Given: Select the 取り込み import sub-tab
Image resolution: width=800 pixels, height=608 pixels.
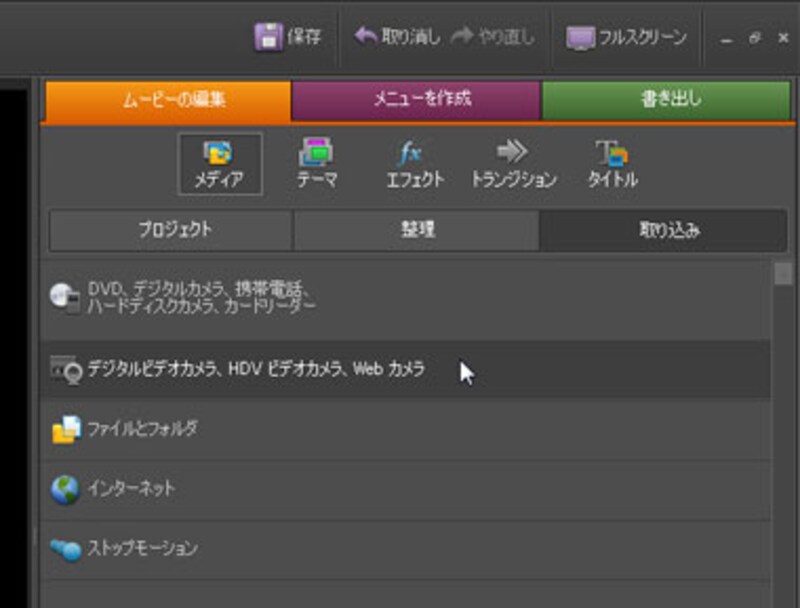Looking at the screenshot, I should pos(668,230).
